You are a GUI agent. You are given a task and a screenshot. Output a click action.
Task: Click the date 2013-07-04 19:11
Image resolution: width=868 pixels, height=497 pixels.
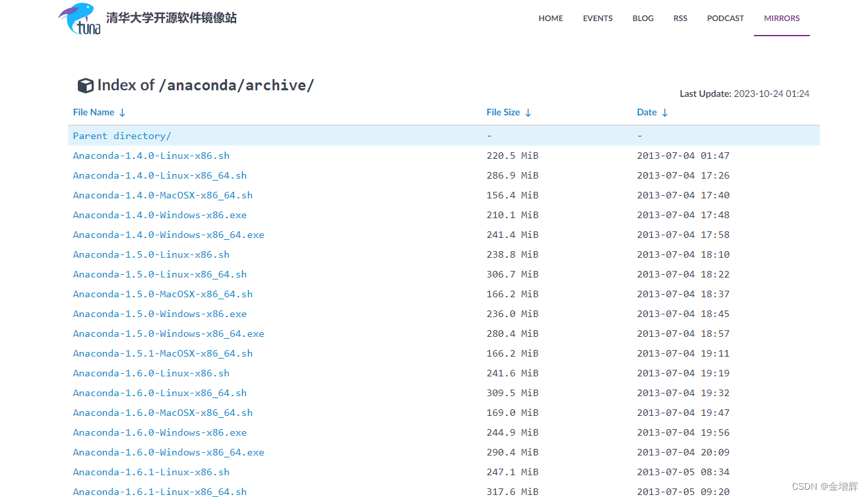pyautogui.click(x=683, y=353)
